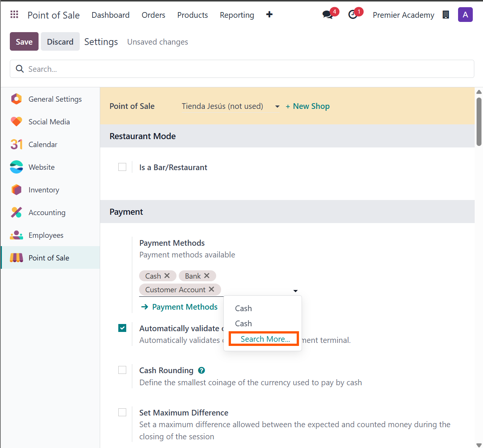Click the company building icon
The image size is (483, 448).
tap(446, 15)
